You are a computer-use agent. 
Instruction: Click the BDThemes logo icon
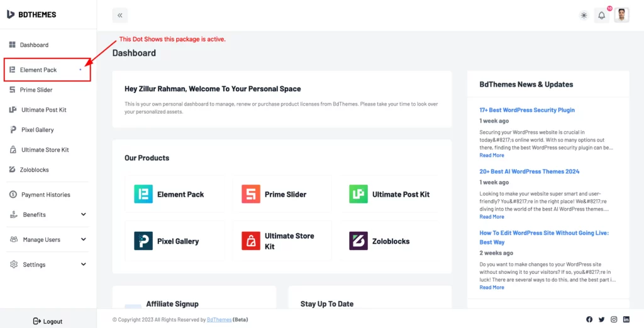[11, 14]
